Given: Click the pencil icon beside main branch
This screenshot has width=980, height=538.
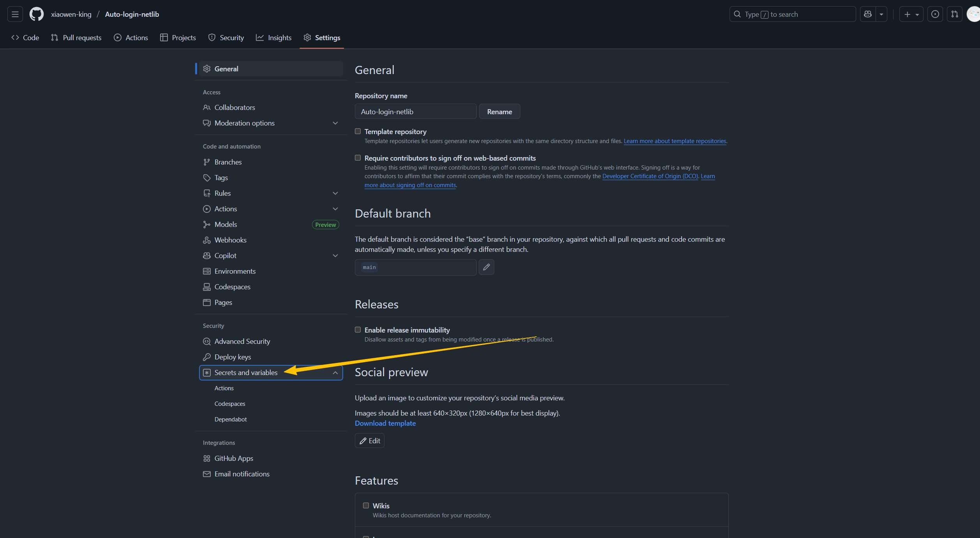Looking at the screenshot, I should click(486, 267).
